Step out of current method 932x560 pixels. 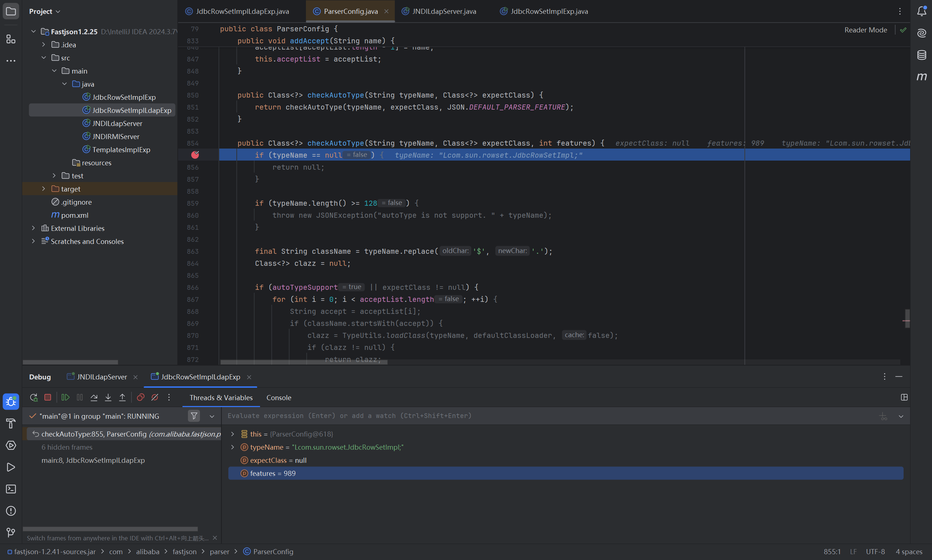point(122,397)
